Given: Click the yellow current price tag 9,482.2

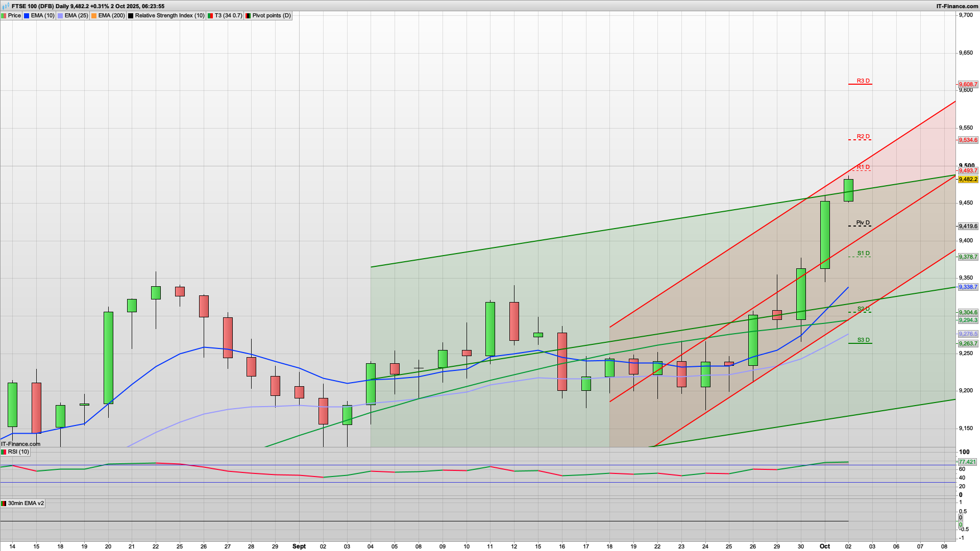Looking at the screenshot, I should (968, 180).
